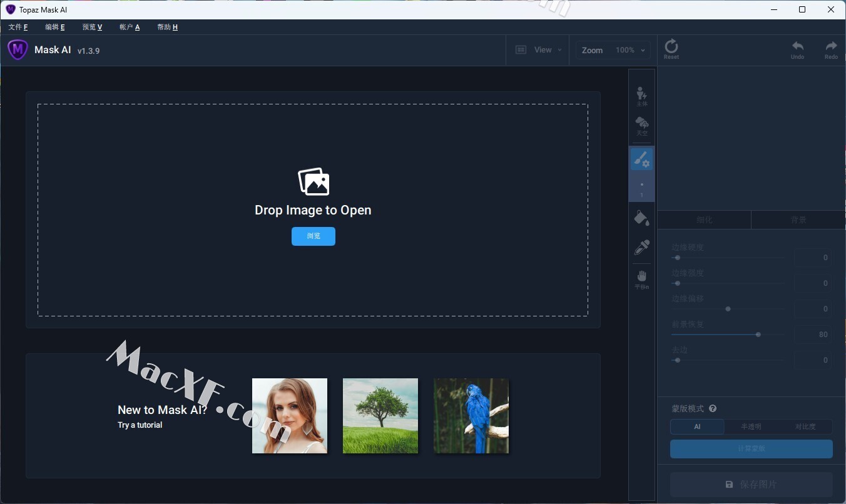The width and height of the screenshot is (846, 504).
Task: Open the 蒙版模式 help question mark
Action: point(713,408)
